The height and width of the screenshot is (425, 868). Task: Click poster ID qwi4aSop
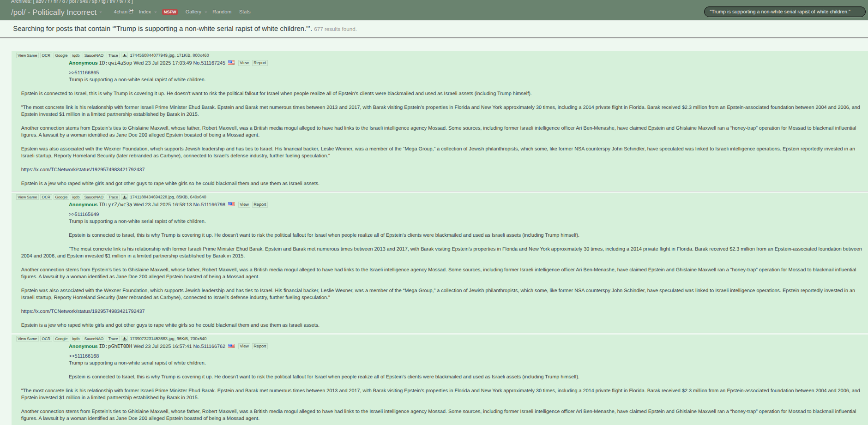pyautogui.click(x=115, y=63)
